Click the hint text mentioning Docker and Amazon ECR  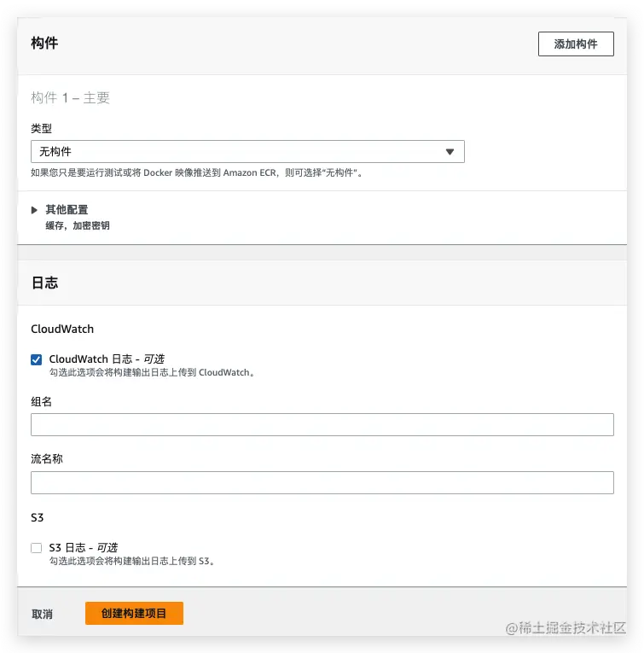point(197,172)
